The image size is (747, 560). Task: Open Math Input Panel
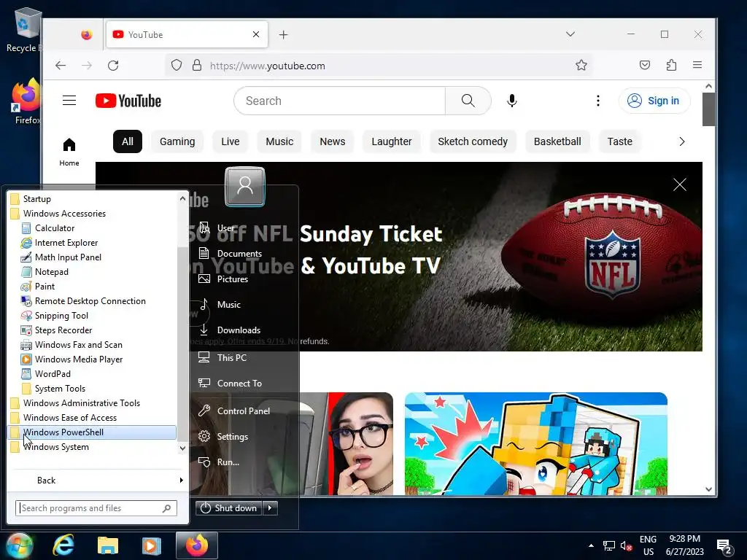pyautogui.click(x=61, y=257)
